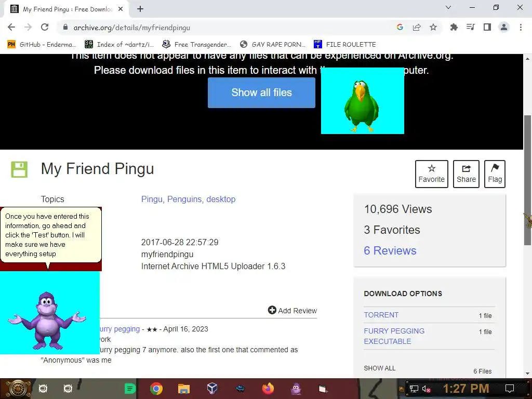Viewport: 532px width, 399px height.
Task: Open the media control icon in the toolbar
Action: click(x=470, y=27)
